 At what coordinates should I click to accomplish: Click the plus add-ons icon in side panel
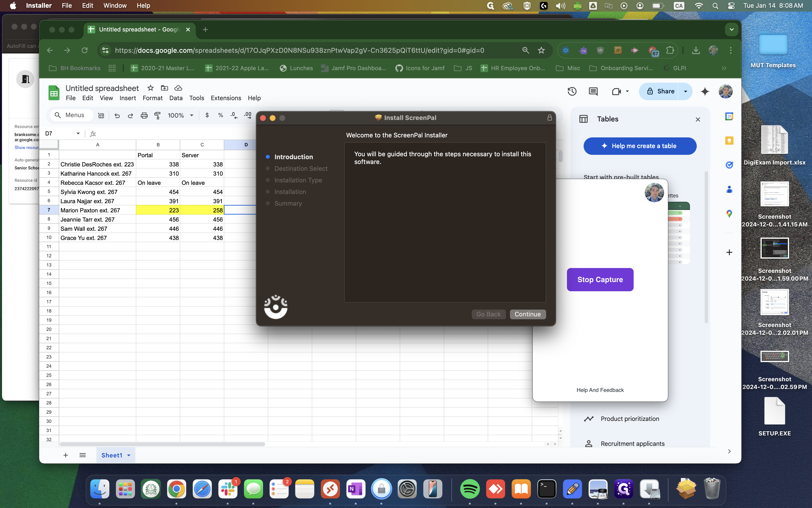[729, 252]
